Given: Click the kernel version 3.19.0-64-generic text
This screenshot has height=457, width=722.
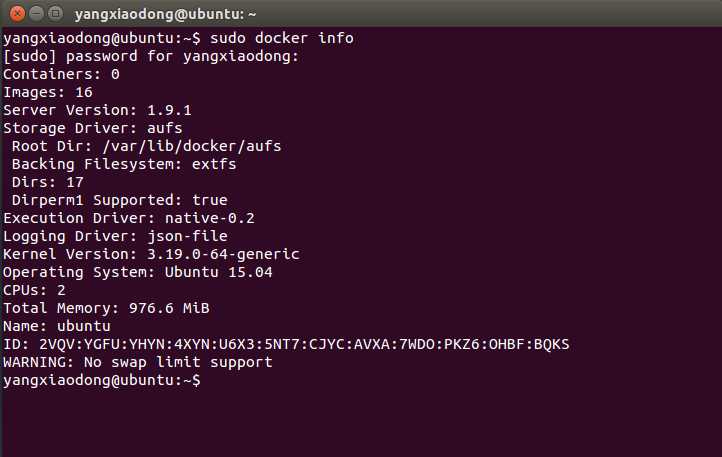Looking at the screenshot, I should (223, 254).
